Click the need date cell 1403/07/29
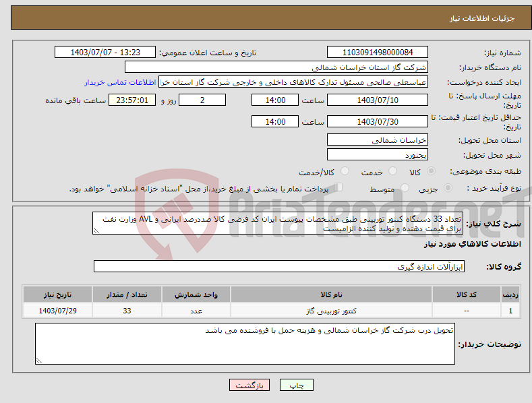The width and height of the screenshot is (532, 403). (x=58, y=311)
